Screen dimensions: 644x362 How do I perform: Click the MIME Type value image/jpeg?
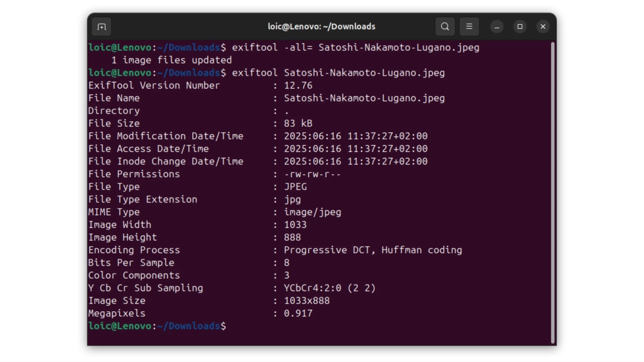312,212
